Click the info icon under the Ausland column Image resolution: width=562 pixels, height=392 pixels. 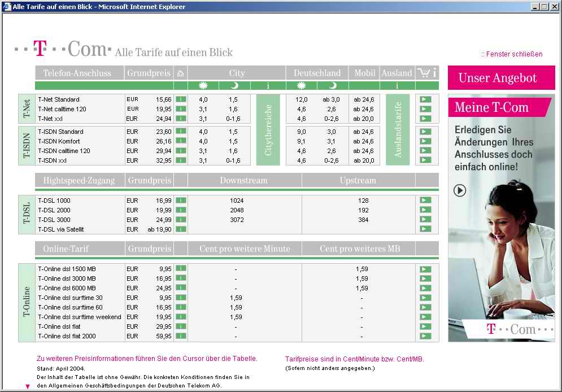pos(397,86)
